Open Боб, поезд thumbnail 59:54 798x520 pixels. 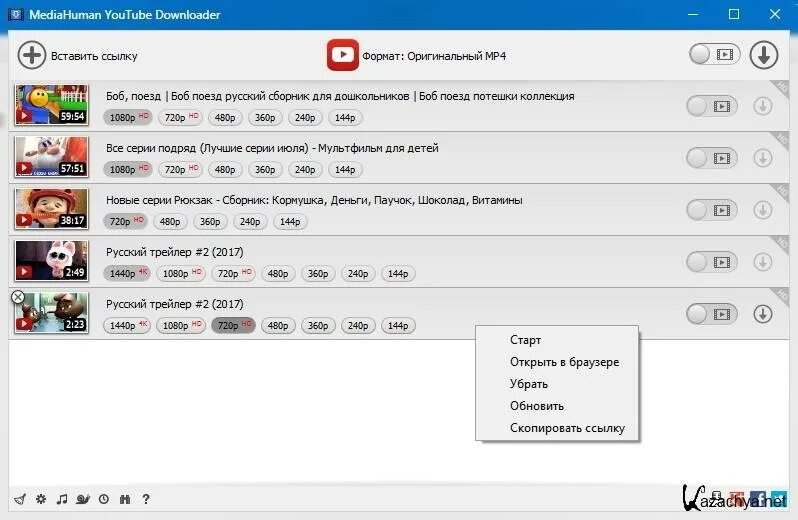pyautogui.click(x=51, y=105)
